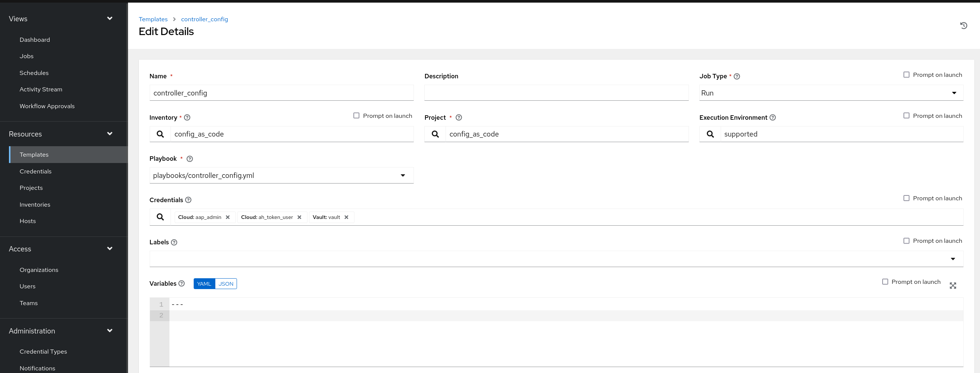Open Activity Stream in sidebar
Image resolution: width=980 pixels, height=373 pixels.
pyautogui.click(x=41, y=90)
